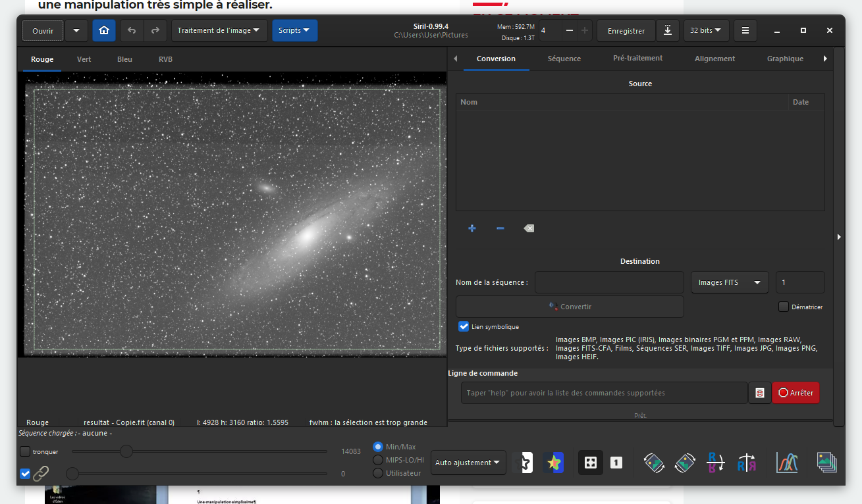862x504 pixels.
Task: Remove selected source file with minus icon
Action: (x=500, y=228)
